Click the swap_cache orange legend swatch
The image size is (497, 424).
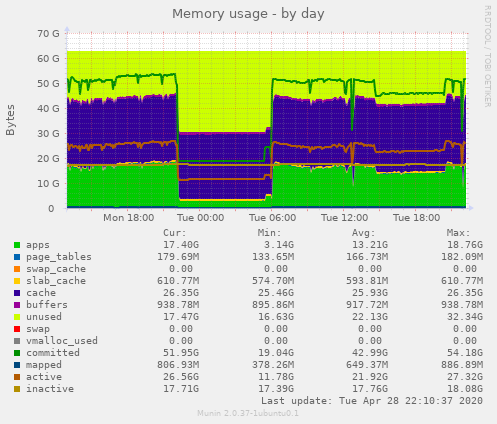17,269
